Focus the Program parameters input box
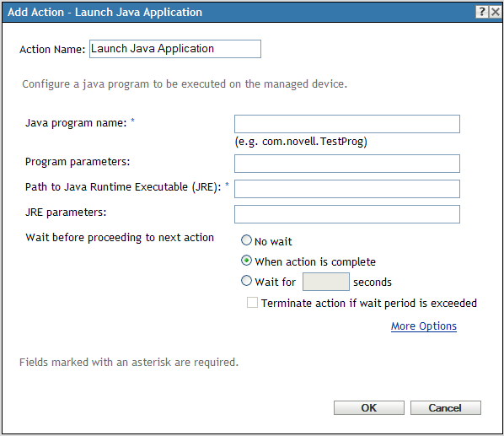Screen dimensions: 504x436 (347, 164)
